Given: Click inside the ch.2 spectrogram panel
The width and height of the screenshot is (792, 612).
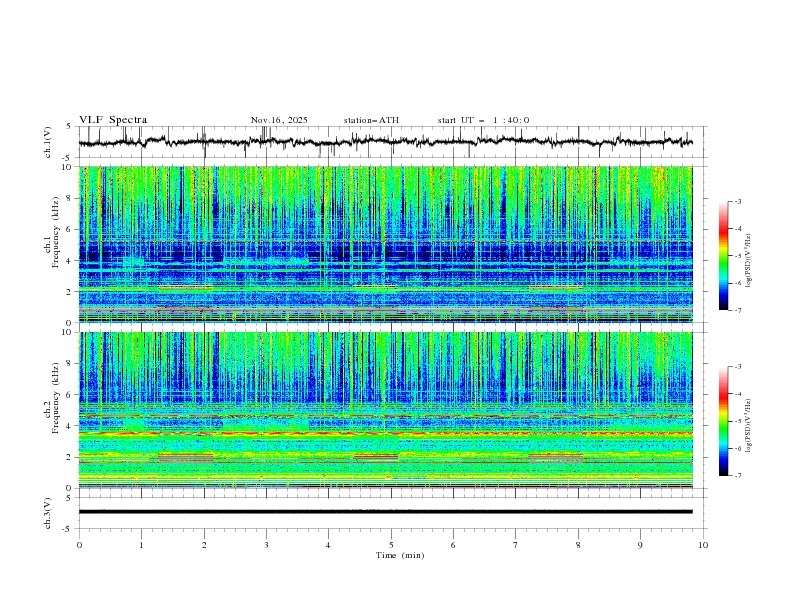Looking at the screenshot, I should (x=385, y=410).
